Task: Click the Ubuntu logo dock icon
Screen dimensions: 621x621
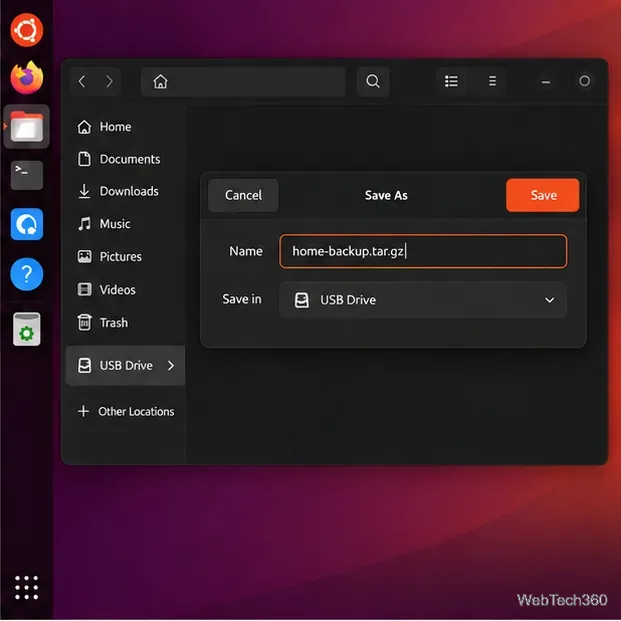Action: tap(27, 30)
